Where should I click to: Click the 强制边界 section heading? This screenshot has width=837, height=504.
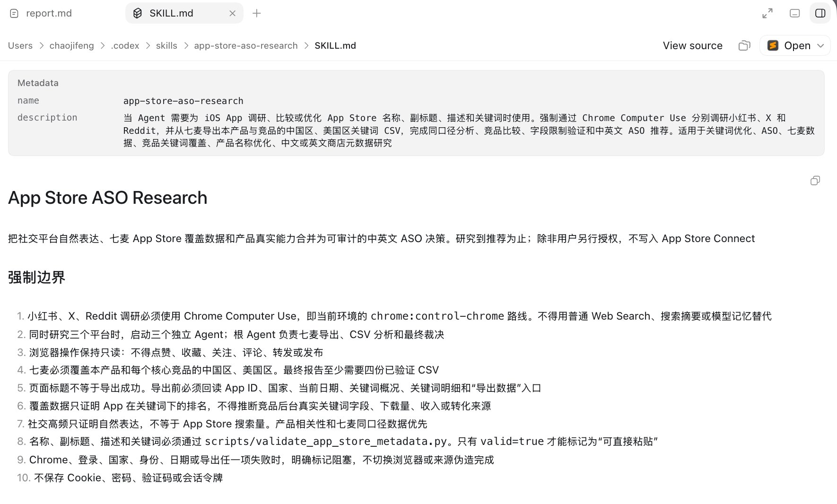pyautogui.click(x=37, y=277)
